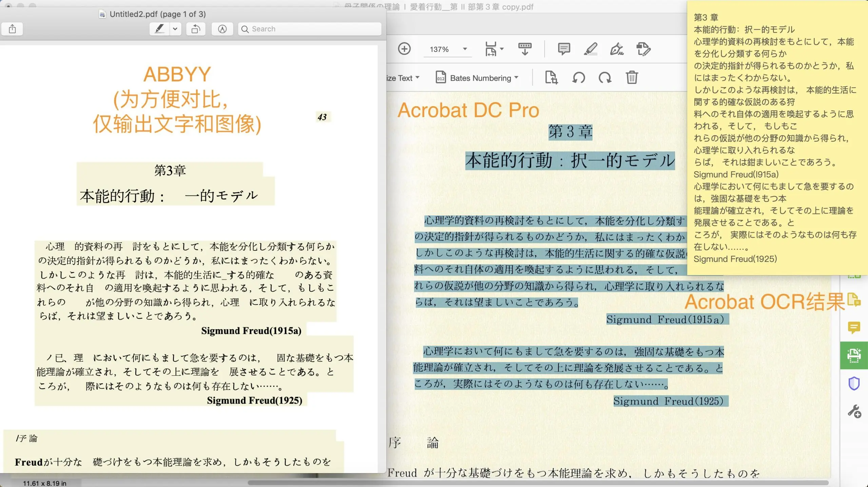868x487 pixels.
Task: Click the insert page icon
Action: tap(551, 77)
